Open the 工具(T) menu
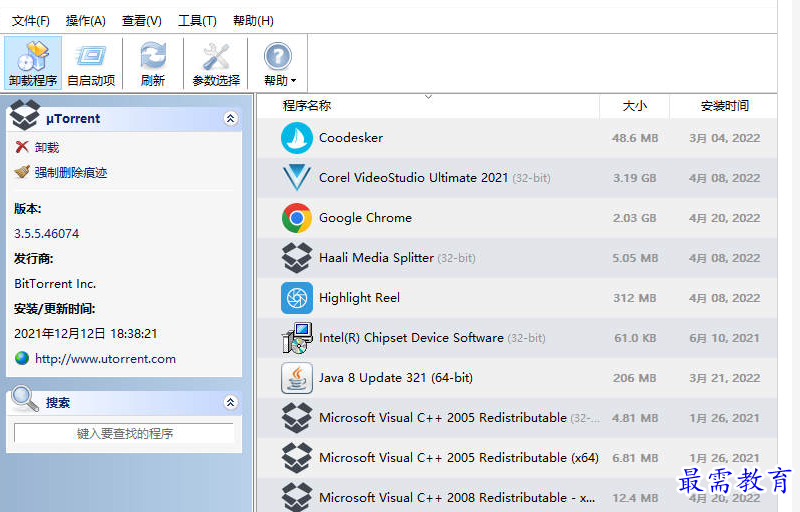 click(197, 21)
